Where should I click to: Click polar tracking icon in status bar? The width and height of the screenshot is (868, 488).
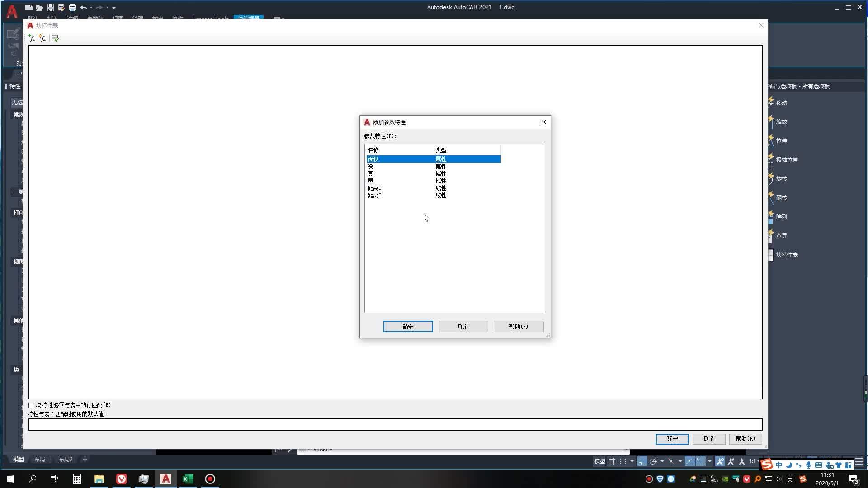click(653, 461)
